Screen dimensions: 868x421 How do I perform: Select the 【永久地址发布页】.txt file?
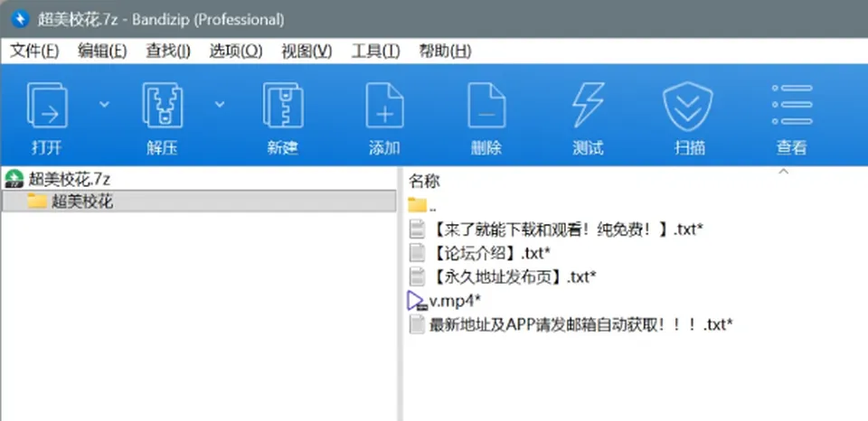pos(502,276)
